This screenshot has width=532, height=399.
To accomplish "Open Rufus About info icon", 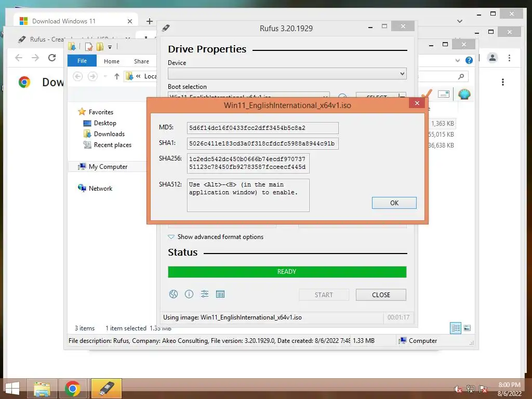I will (x=189, y=294).
